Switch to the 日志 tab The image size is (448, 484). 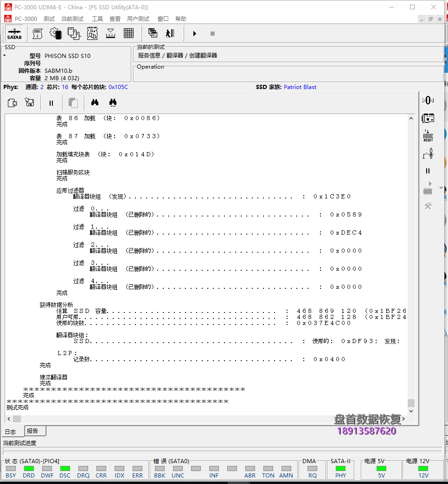click(x=11, y=432)
